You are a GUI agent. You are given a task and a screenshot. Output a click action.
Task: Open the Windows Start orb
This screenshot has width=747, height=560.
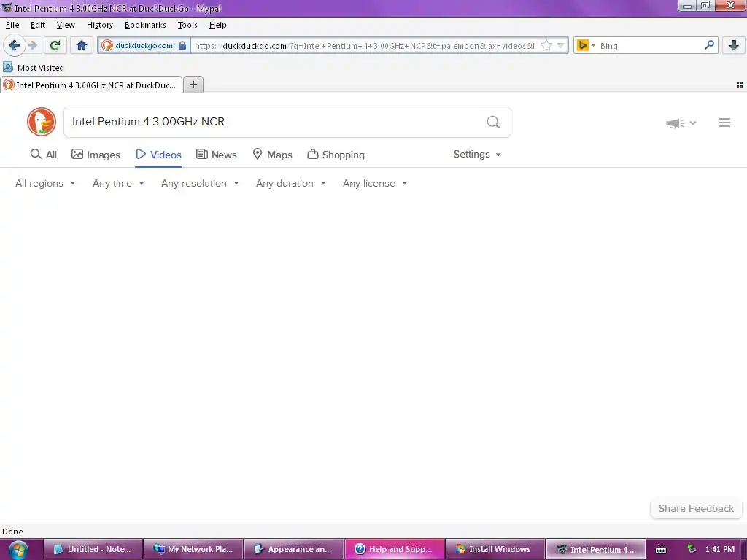click(18, 550)
